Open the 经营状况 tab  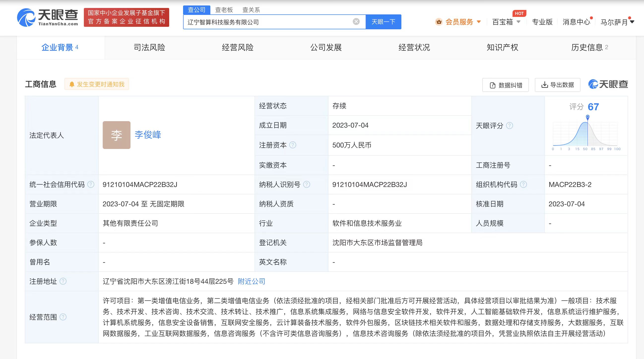pyautogui.click(x=414, y=47)
